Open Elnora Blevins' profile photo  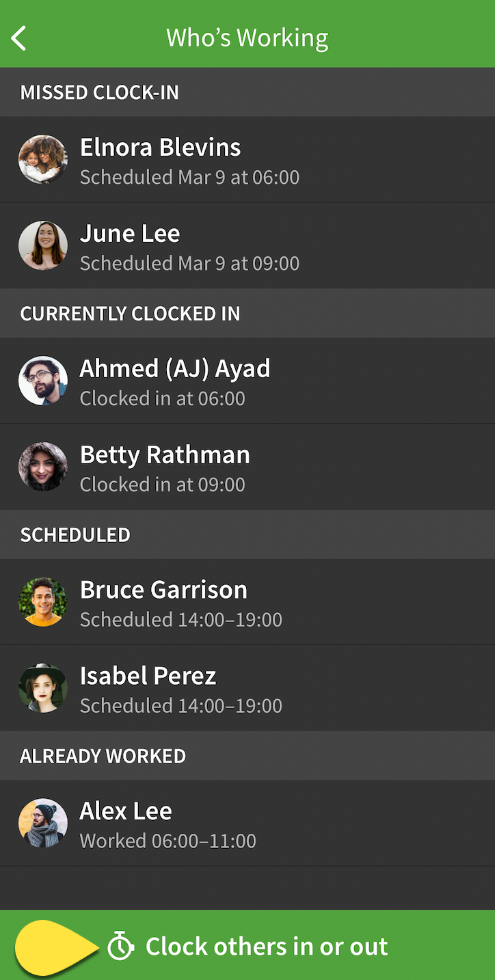pyautogui.click(x=42, y=159)
